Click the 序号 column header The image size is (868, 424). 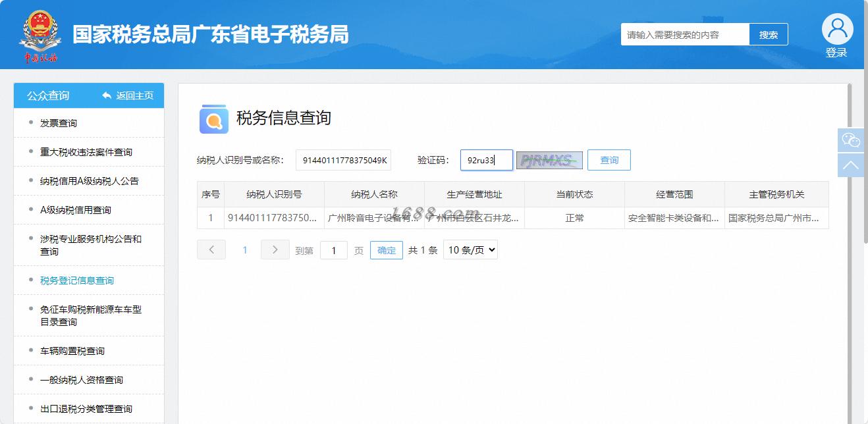click(211, 194)
